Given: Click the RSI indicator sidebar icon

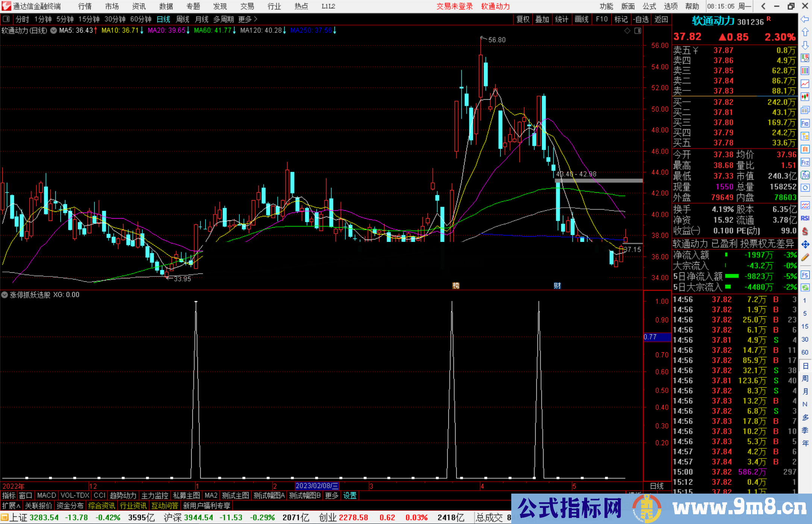Looking at the screenshot, I should pos(805,218).
